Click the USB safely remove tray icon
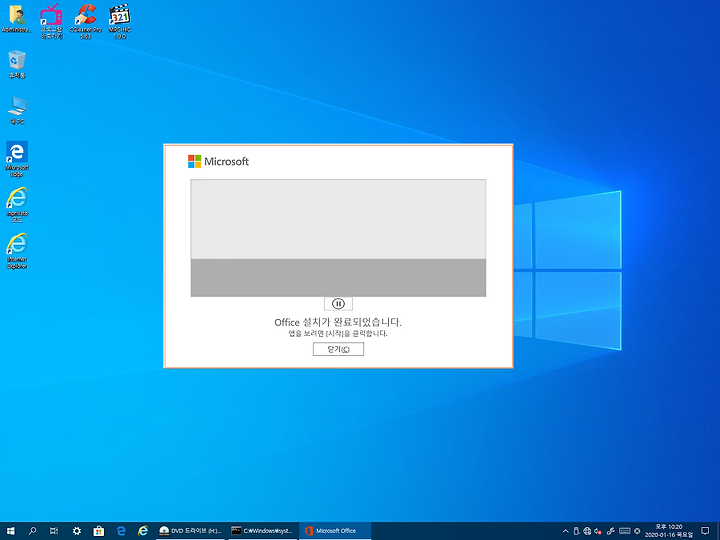 [x=576, y=531]
